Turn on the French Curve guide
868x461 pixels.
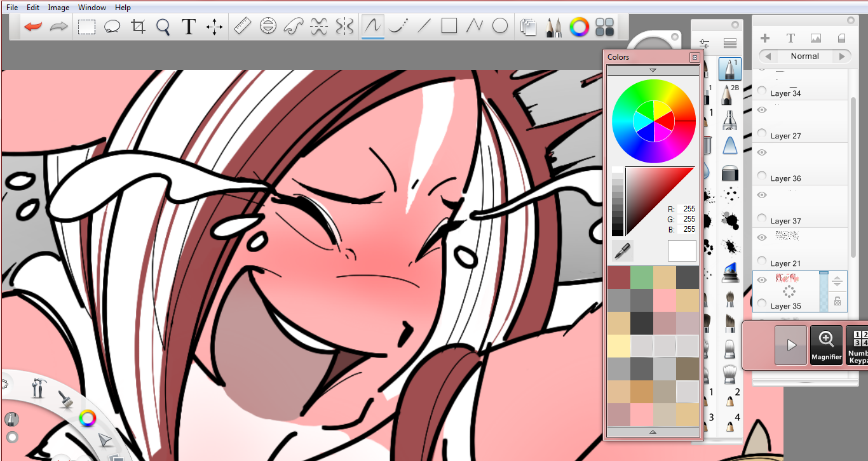[294, 26]
